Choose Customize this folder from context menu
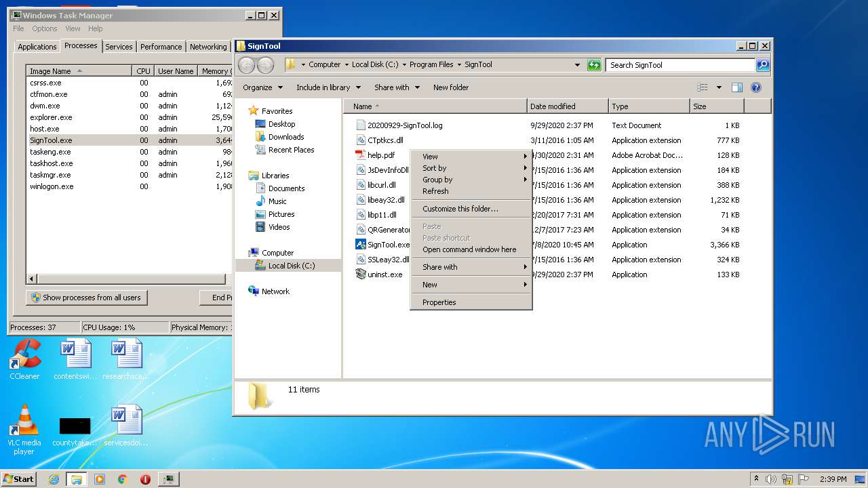The image size is (868, 488). 471,209
